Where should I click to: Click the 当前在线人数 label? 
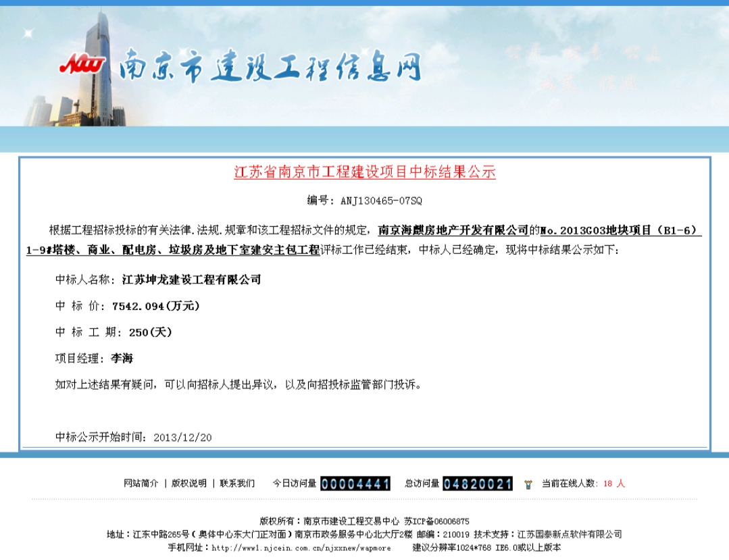coord(570,483)
